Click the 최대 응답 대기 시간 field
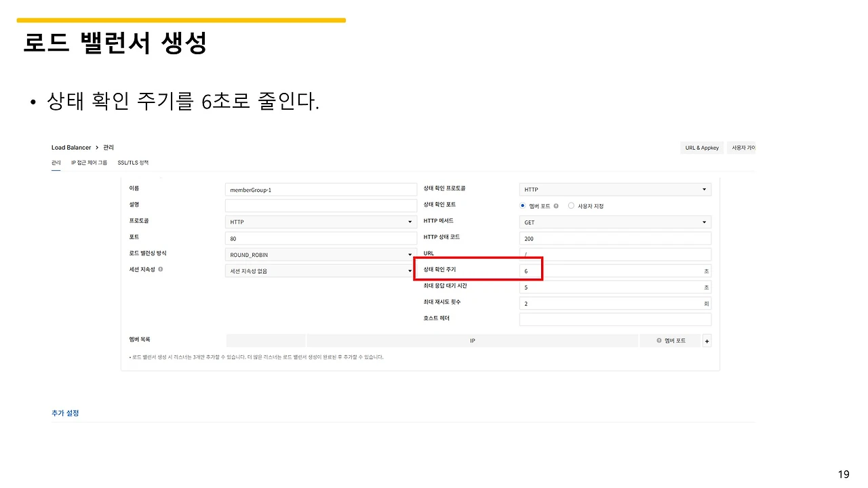Screen dimensions: 868x488 [x=615, y=287]
